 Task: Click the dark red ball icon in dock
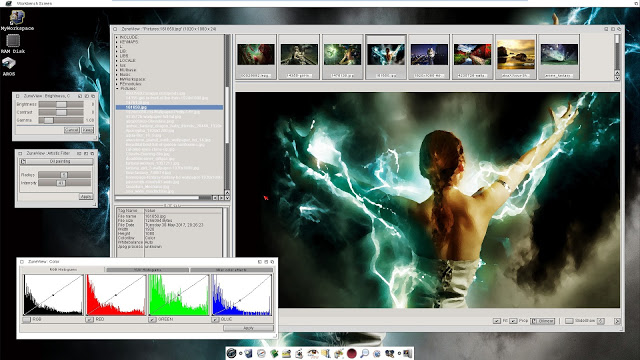pyautogui.click(x=351, y=353)
